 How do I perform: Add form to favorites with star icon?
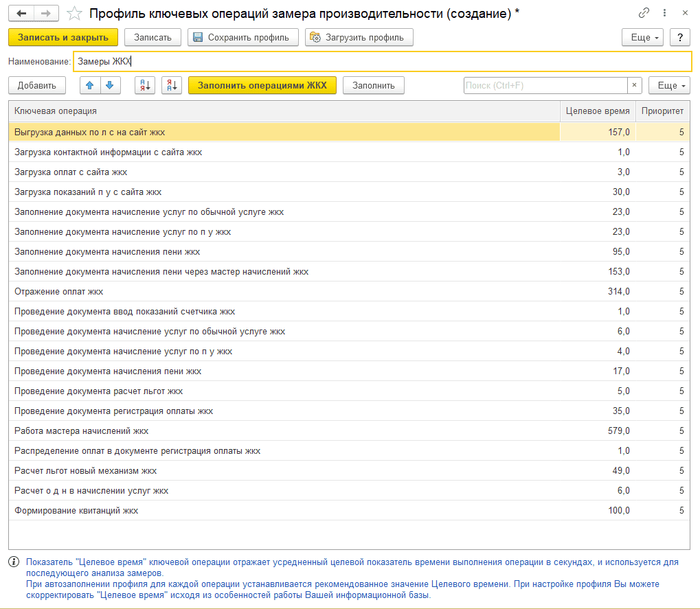(x=74, y=13)
